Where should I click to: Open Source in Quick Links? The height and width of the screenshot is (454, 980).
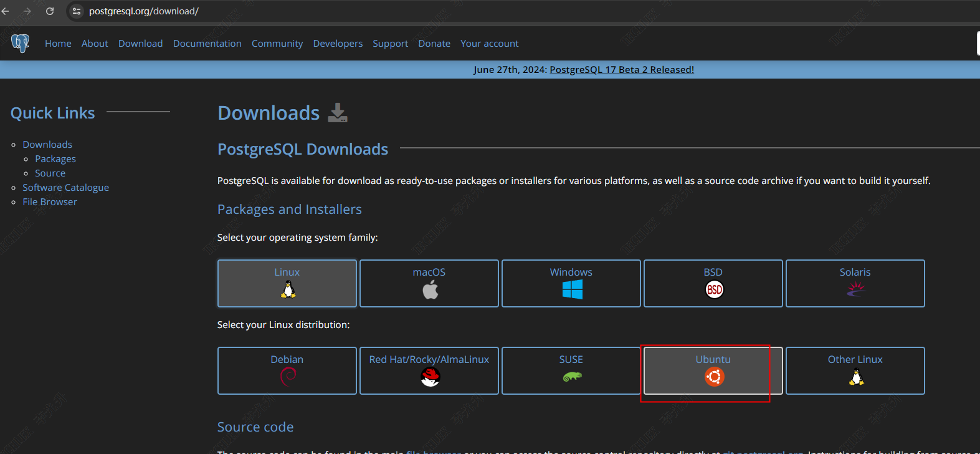[50, 173]
